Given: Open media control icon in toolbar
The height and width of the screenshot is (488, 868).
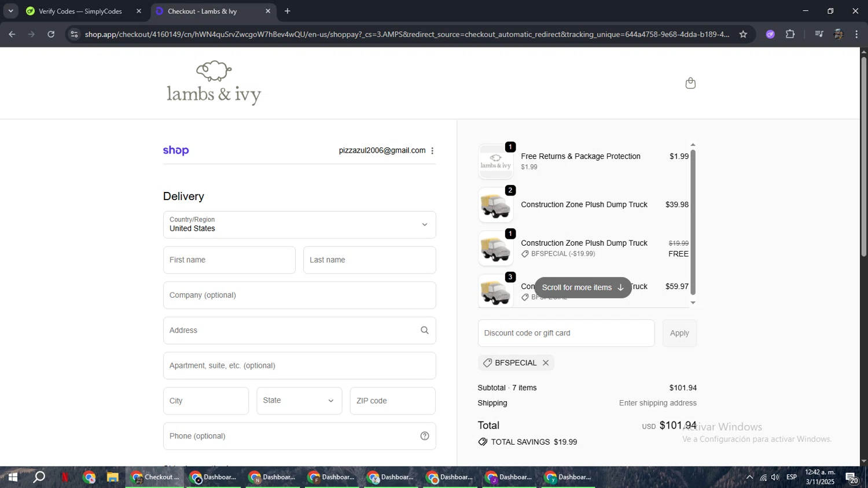Looking at the screenshot, I should (819, 34).
